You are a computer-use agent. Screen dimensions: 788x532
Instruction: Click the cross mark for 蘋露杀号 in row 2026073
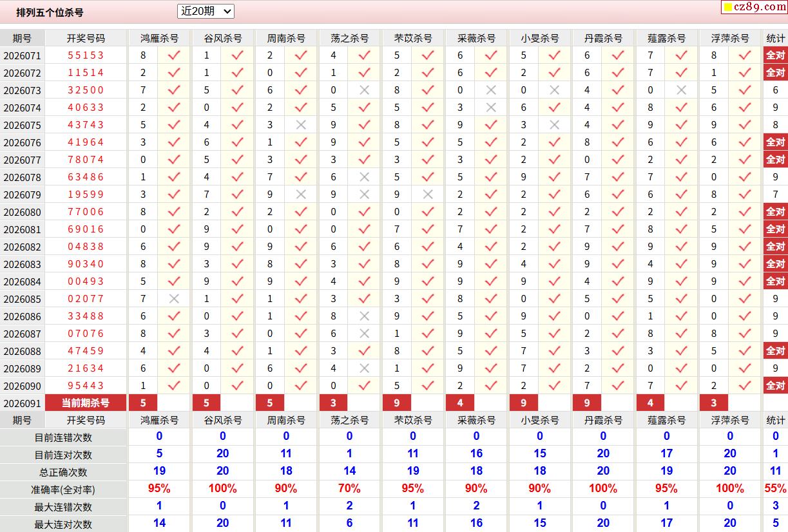681,90
